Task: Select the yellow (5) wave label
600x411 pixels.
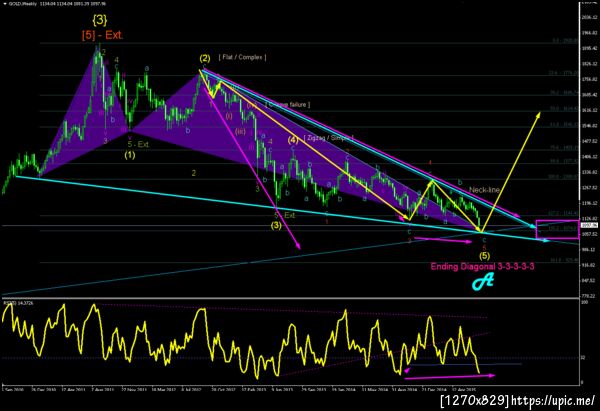Action: click(484, 255)
